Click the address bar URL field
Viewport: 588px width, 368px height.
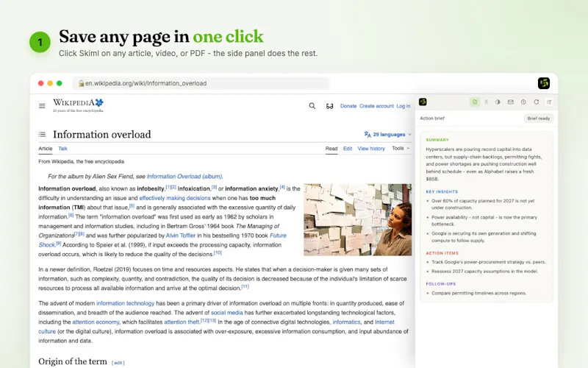(201, 83)
